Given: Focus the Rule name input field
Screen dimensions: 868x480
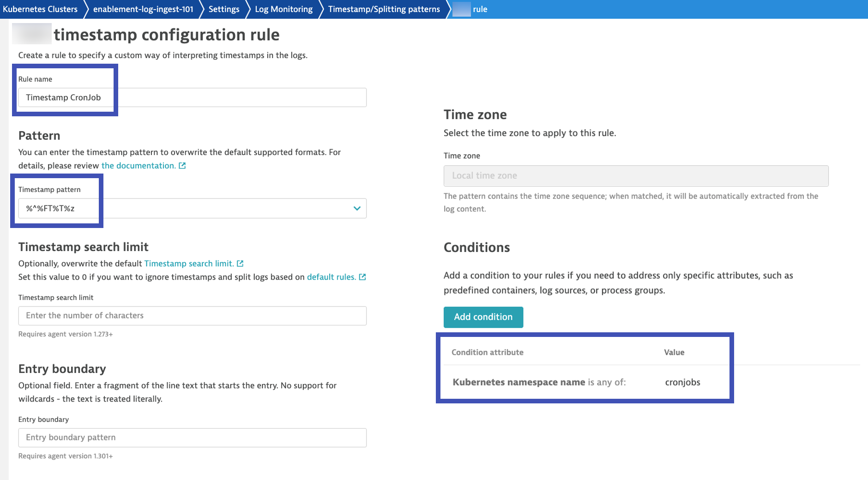Looking at the screenshot, I should pos(193,97).
